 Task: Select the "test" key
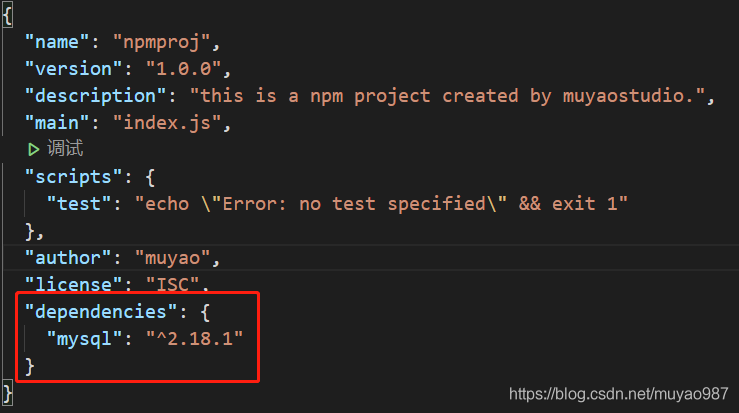pos(79,204)
